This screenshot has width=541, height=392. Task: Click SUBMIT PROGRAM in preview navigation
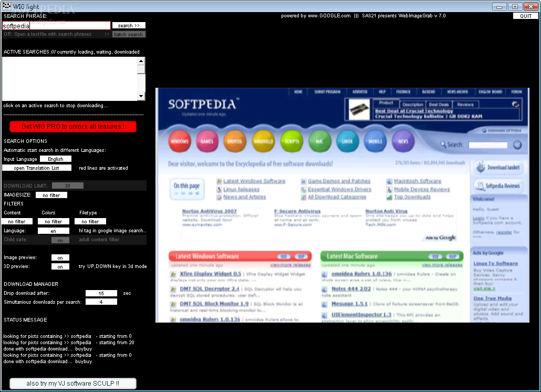coord(327,92)
